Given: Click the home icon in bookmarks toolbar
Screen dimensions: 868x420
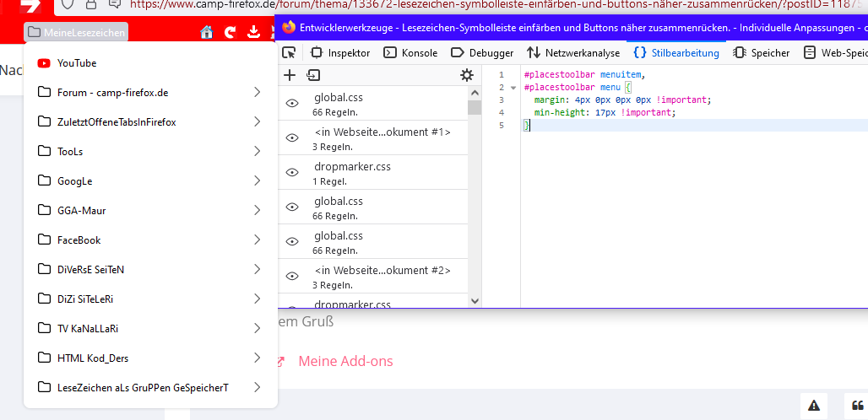Looking at the screenshot, I should [206, 33].
